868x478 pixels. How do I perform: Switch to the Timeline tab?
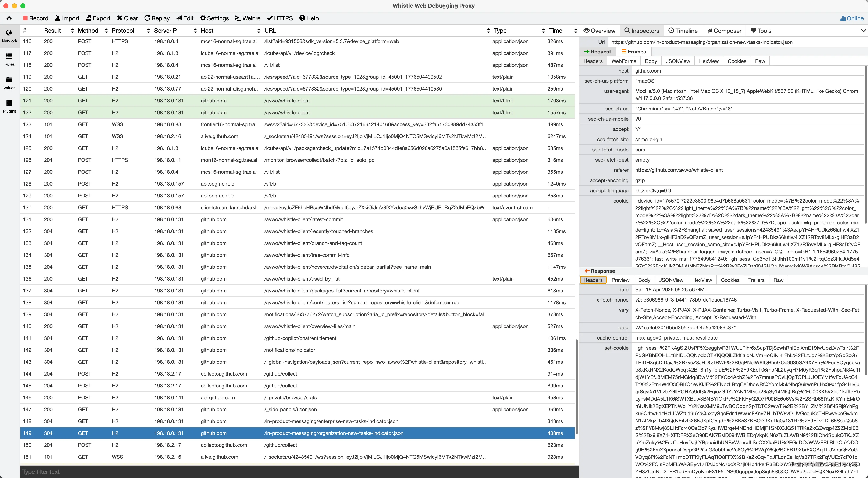click(683, 31)
